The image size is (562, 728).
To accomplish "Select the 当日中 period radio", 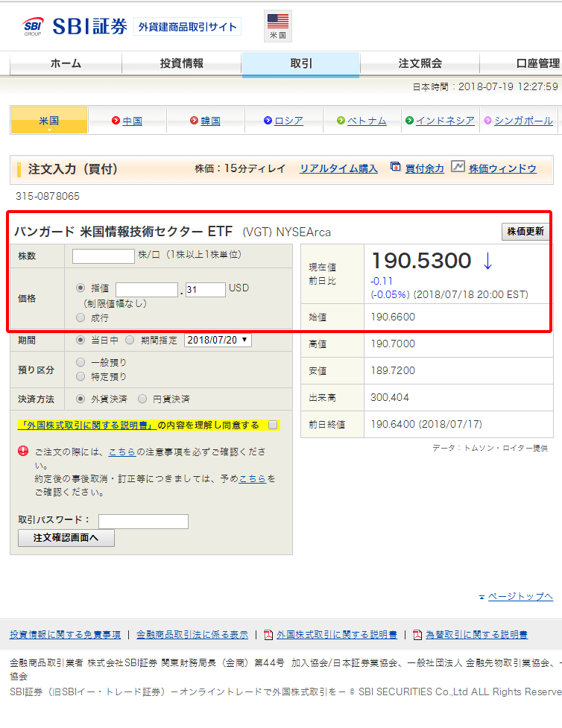I will tap(80, 340).
